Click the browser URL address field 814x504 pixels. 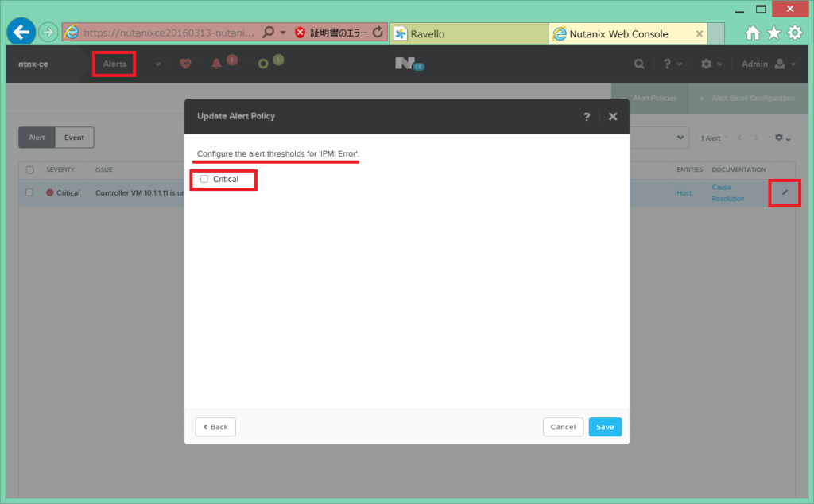tap(169, 33)
